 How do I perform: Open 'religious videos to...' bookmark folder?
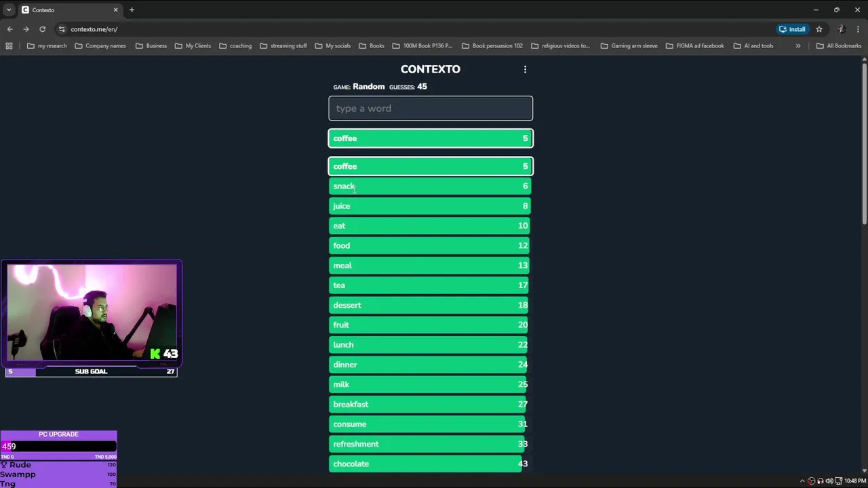560,45
